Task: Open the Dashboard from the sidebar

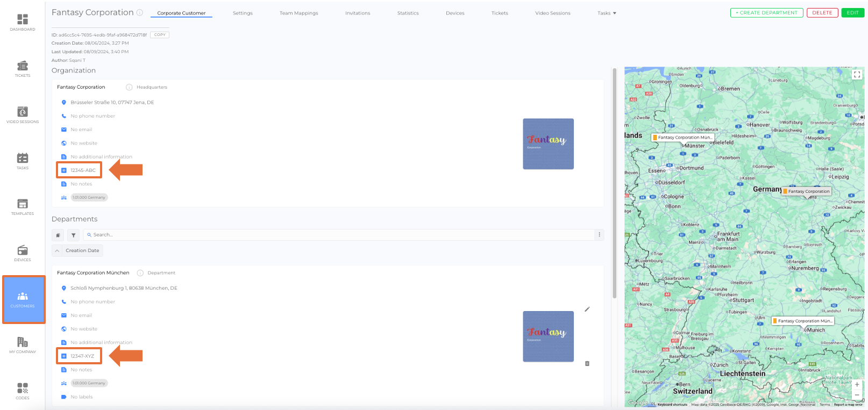Action: click(23, 22)
